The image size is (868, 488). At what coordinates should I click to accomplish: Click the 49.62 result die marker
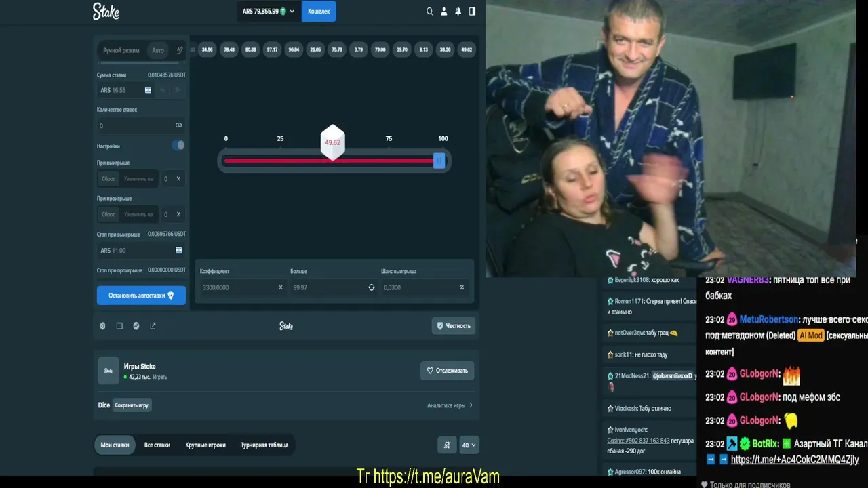point(332,142)
